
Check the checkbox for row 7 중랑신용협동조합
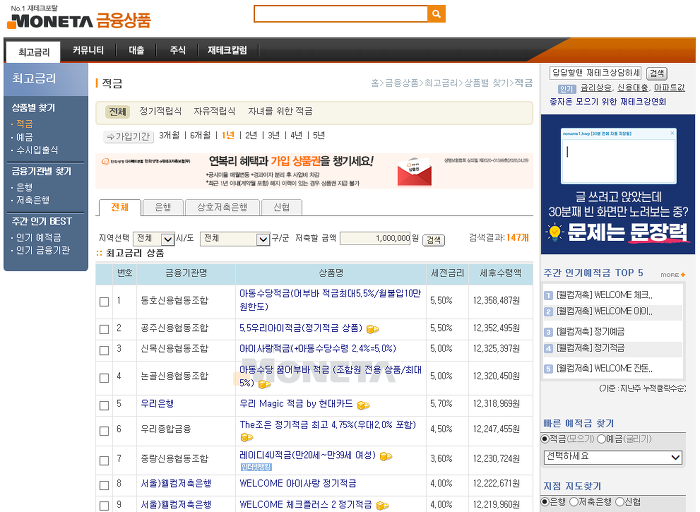104,460
